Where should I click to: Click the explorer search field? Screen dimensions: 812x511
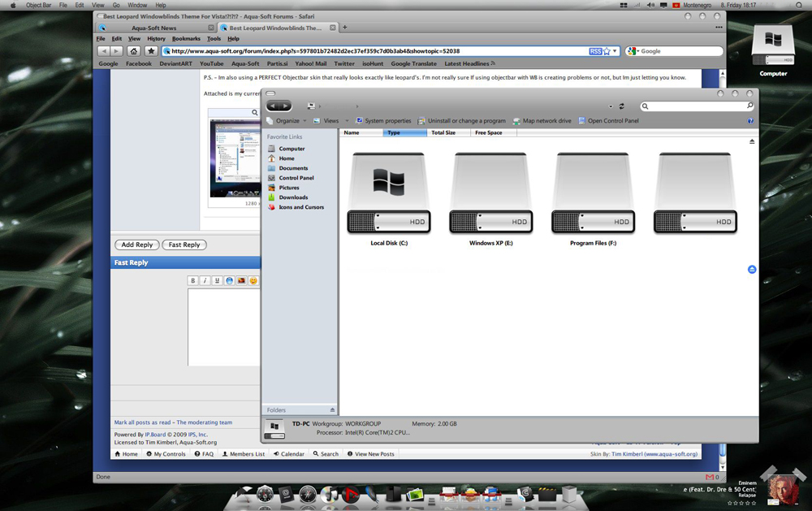pyautogui.click(x=697, y=106)
